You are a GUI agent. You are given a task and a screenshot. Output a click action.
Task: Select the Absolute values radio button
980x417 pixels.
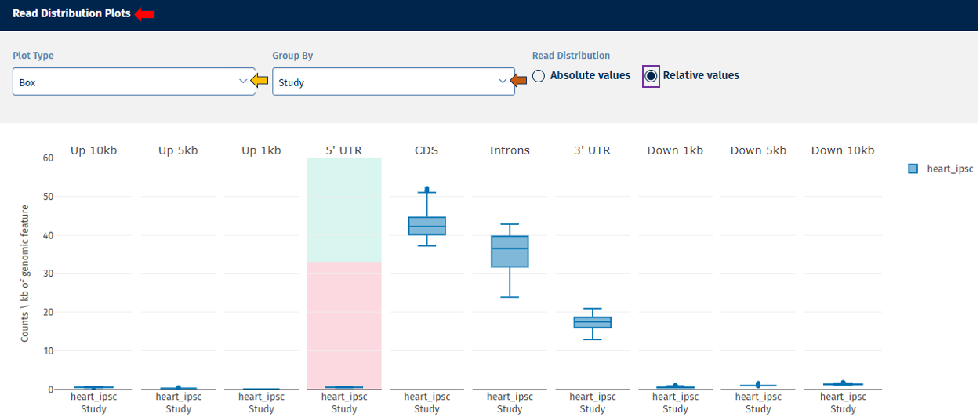[x=539, y=76]
